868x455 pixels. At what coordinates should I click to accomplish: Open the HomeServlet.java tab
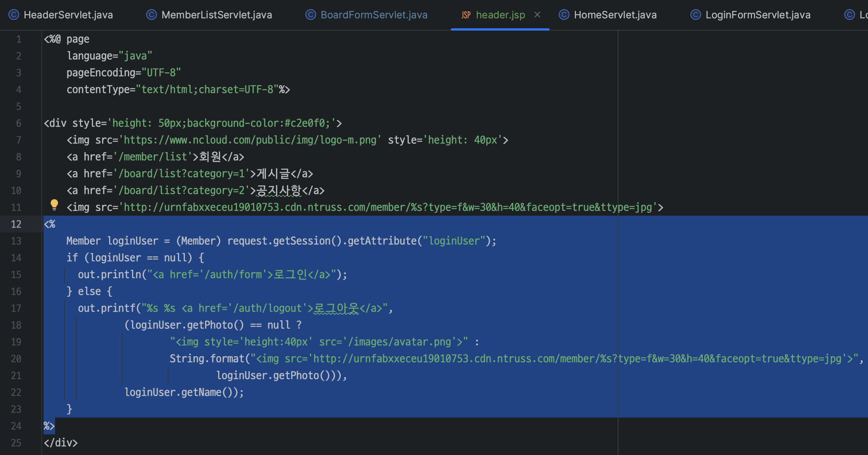pos(615,15)
